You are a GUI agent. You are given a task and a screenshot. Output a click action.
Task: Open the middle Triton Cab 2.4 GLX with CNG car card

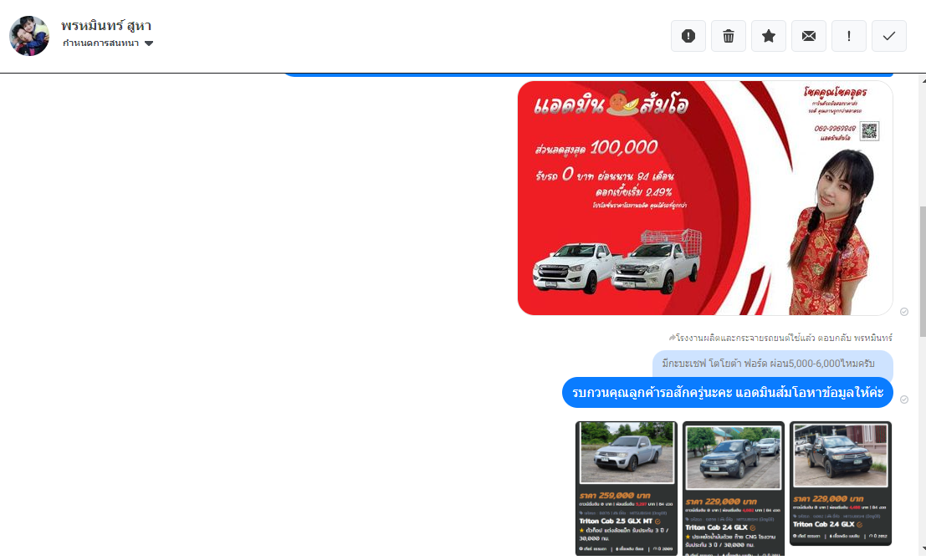(734, 489)
